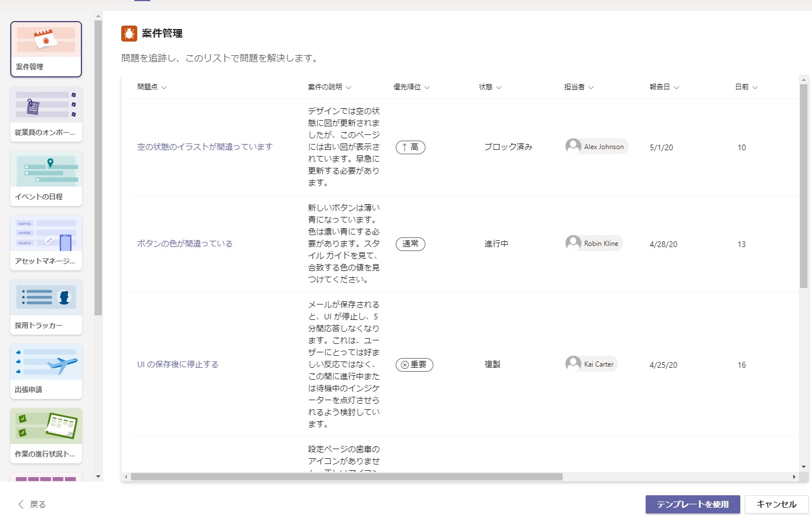Open issue 空の状態のイラストが間違っています

coord(205,147)
